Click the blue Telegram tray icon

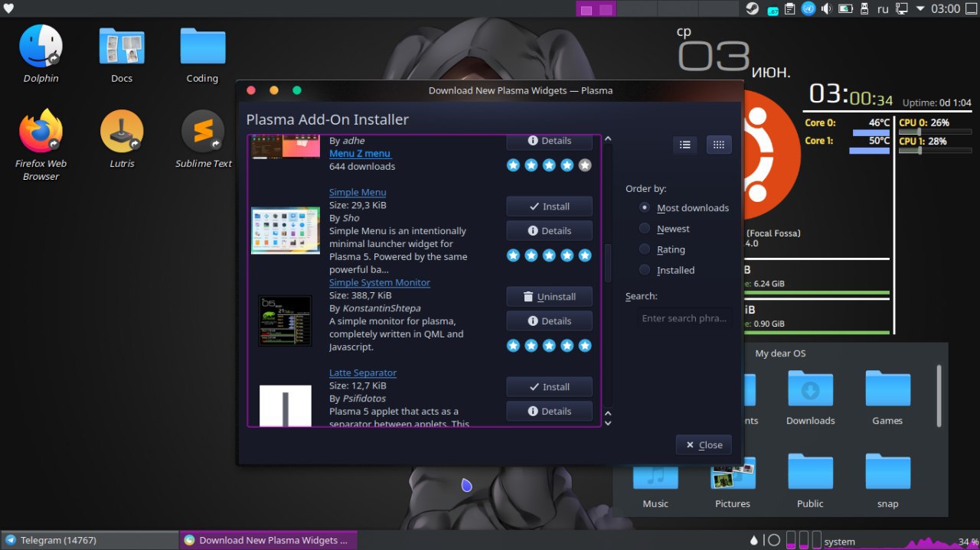click(808, 9)
